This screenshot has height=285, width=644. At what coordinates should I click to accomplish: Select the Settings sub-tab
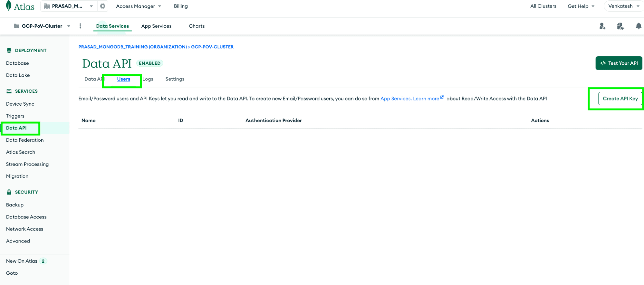tap(175, 79)
